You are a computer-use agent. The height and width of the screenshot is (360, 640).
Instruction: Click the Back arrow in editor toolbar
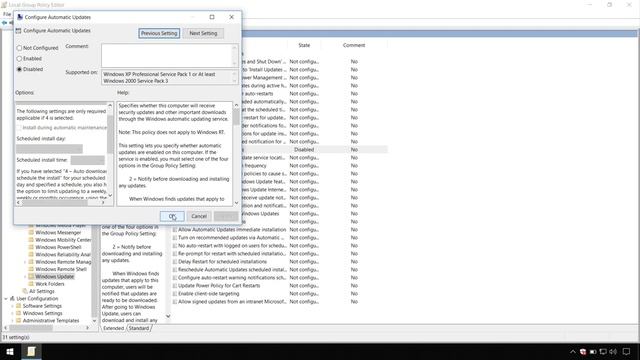4,23
